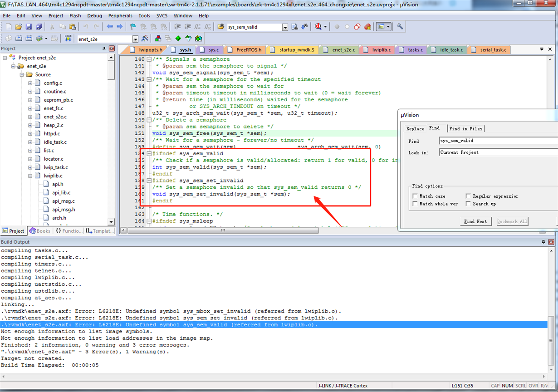Collapse the Source folder in project tree
This screenshot has width=558, height=392.
point(22,74)
